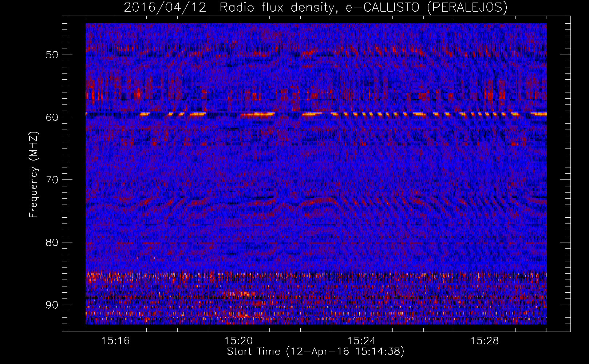Image resolution: width=589 pixels, height=364 pixels.
Task: Click the 15:24 time tick label
Action: tap(362, 341)
